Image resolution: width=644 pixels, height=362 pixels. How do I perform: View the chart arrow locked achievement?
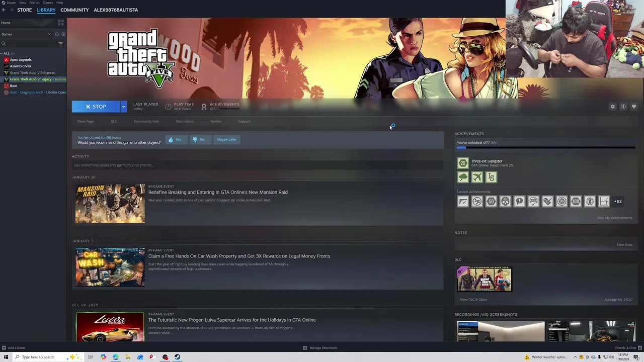(x=604, y=202)
